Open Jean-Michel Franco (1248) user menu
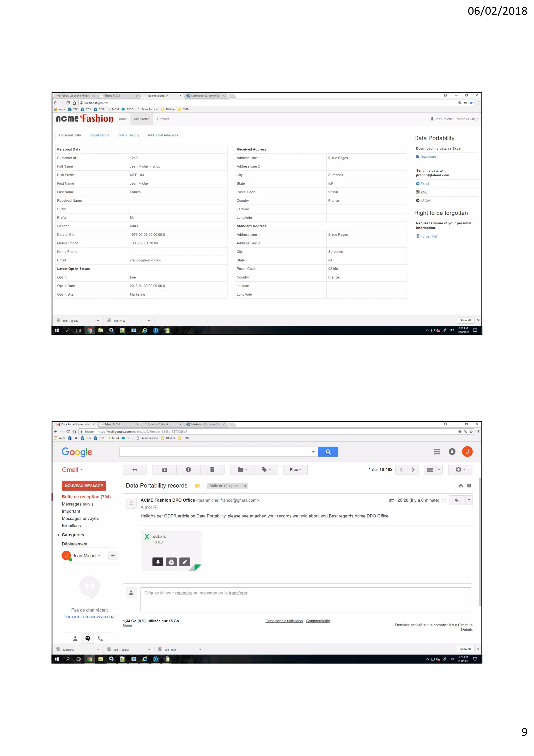Screen dimensions: 534x756 pos(454,119)
